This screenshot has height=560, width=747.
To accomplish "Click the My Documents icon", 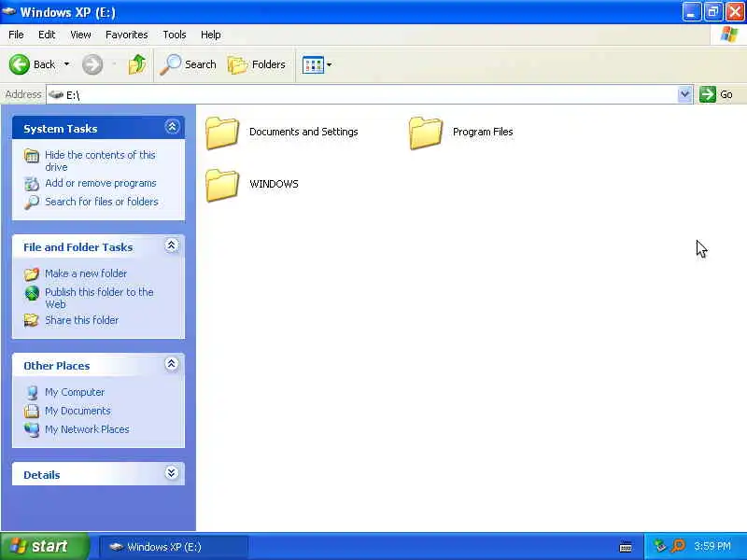I will (32, 411).
